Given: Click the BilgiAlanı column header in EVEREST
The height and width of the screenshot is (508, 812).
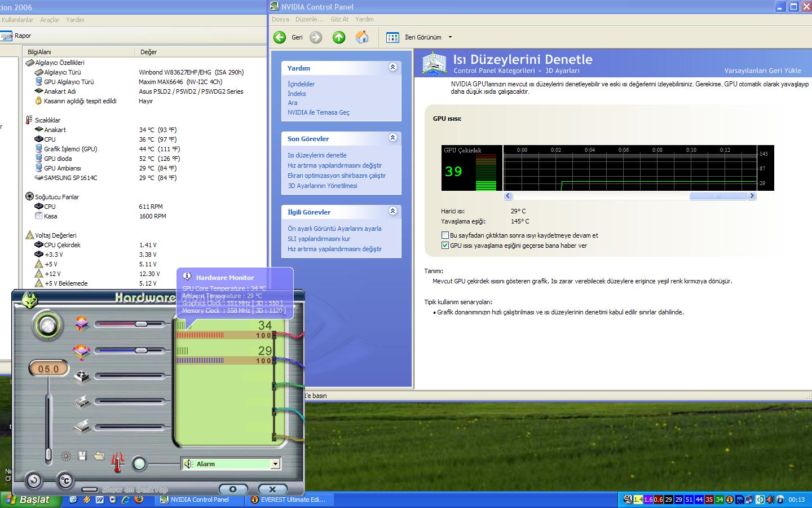Looking at the screenshot, I should click(x=78, y=52).
